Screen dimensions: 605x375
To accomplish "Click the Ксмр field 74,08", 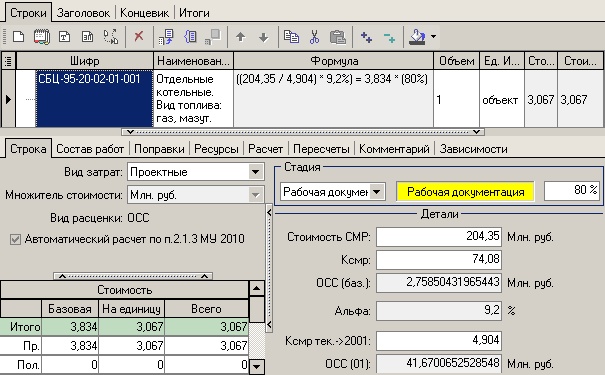I will tap(439, 259).
